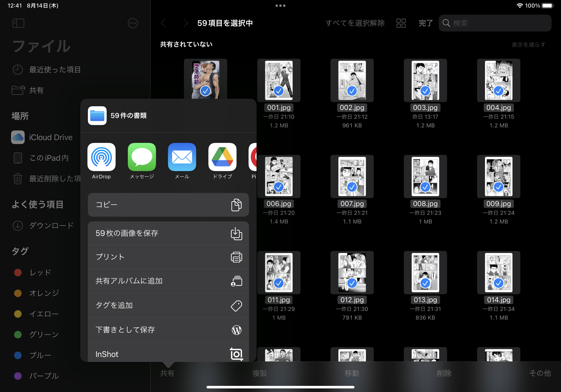Toggle the sidebar panel icon
The height and width of the screenshot is (392, 561).
[18, 23]
